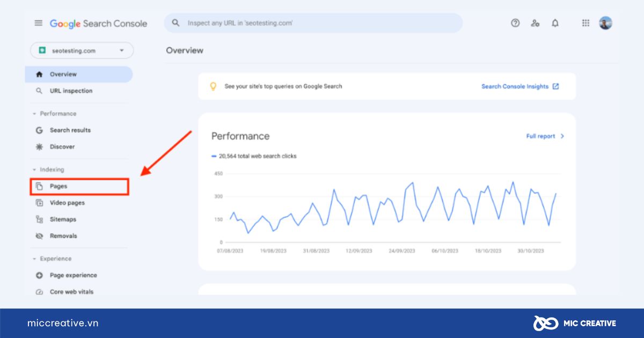The height and width of the screenshot is (338, 644).
Task: Open the Google apps grid
Action: click(x=586, y=23)
